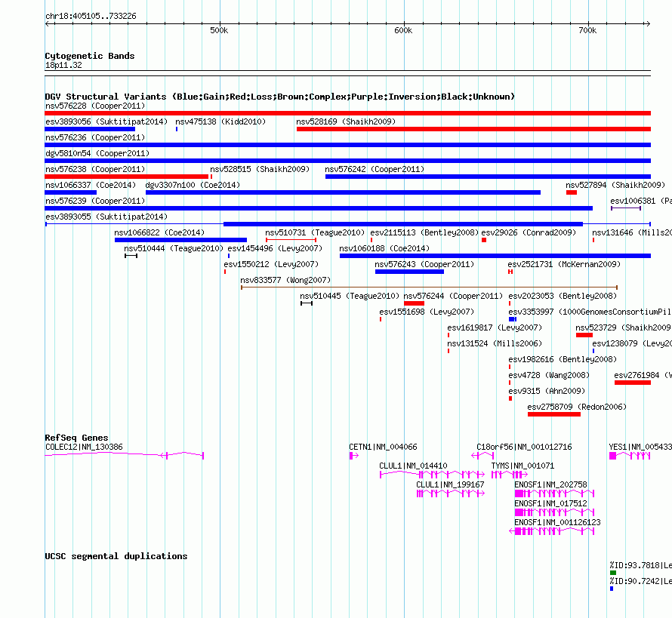Click esv1619817 (Levy2007) label

495,327
